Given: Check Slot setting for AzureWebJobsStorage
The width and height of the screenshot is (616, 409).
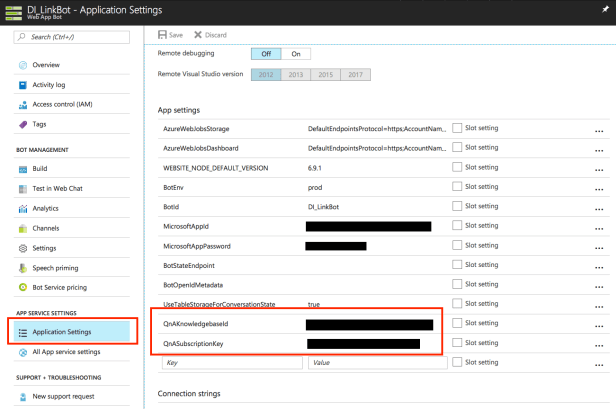Looking at the screenshot, I should click(457, 129).
